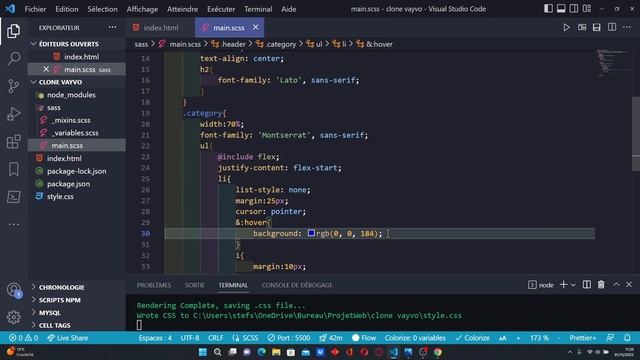Open _variables.scss in the file tree
640x360 pixels.
coord(75,133)
